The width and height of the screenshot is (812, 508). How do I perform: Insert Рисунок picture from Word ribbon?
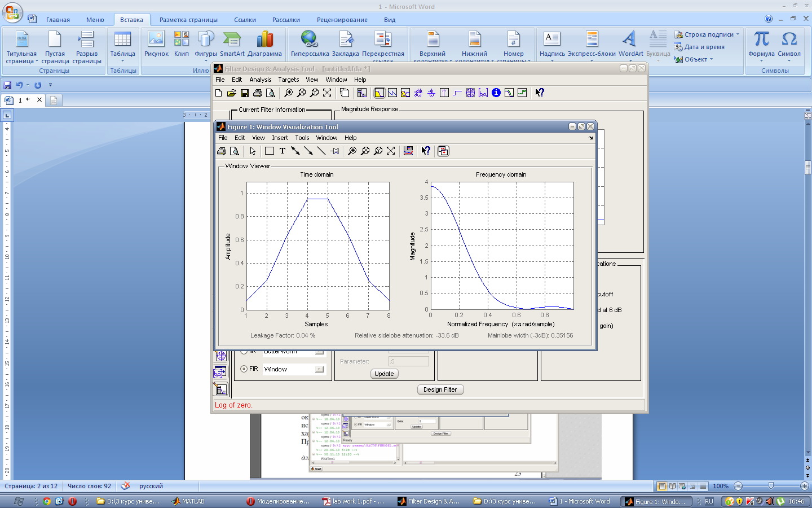click(x=156, y=44)
